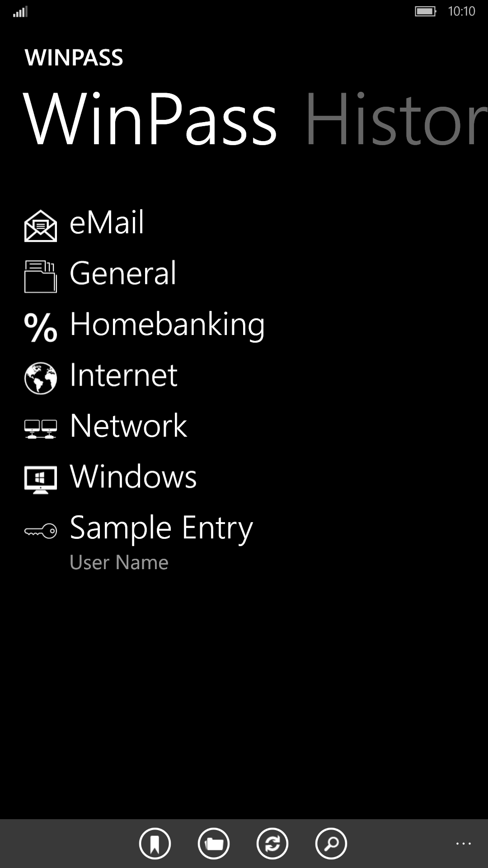Click the bookmark button in the app bar
488x868 pixels.
click(x=155, y=844)
